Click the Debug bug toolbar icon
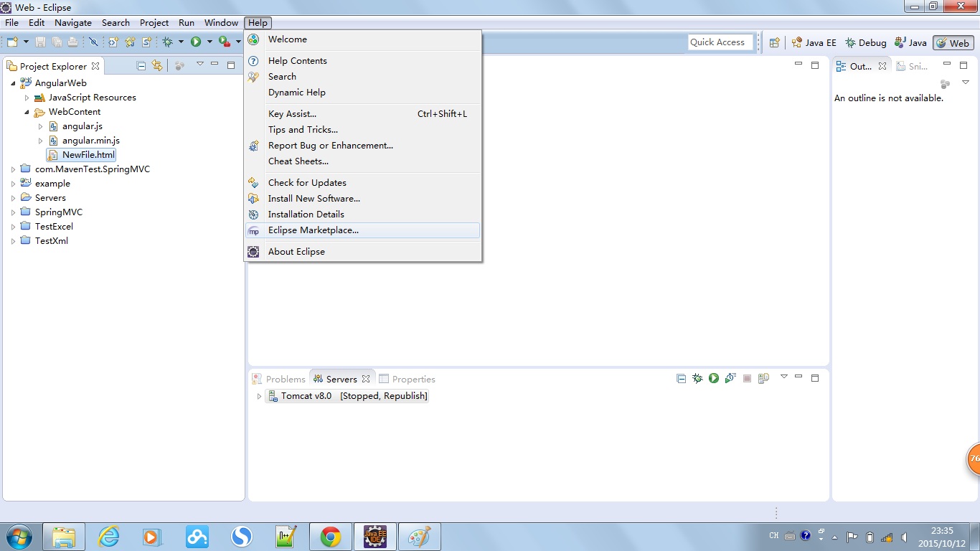The height and width of the screenshot is (551, 980). click(168, 42)
